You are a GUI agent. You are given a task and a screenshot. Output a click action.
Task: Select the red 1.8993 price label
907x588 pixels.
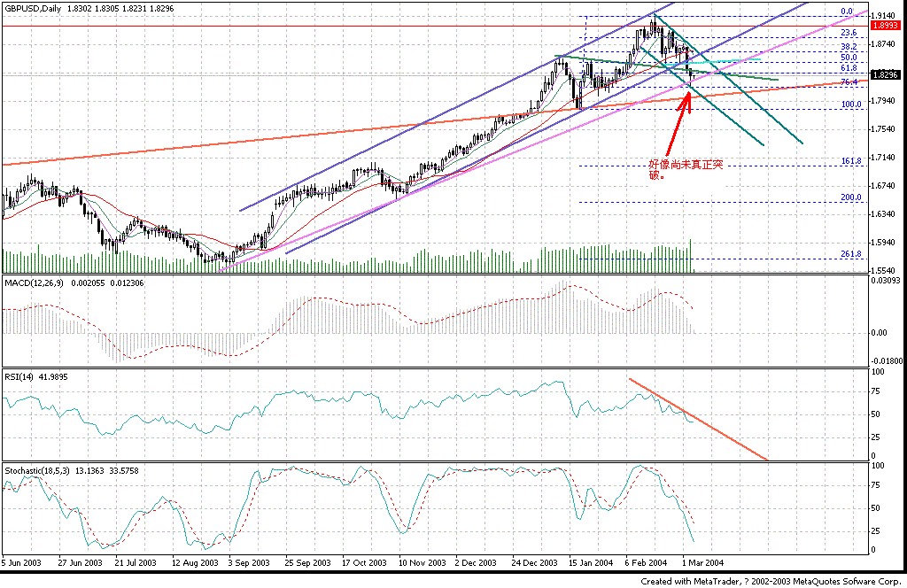click(886, 26)
